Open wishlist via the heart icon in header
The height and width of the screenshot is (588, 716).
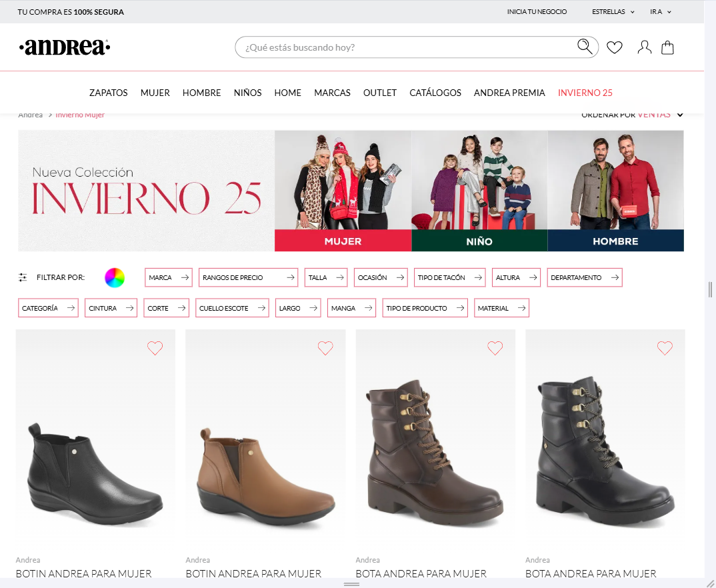tap(614, 47)
